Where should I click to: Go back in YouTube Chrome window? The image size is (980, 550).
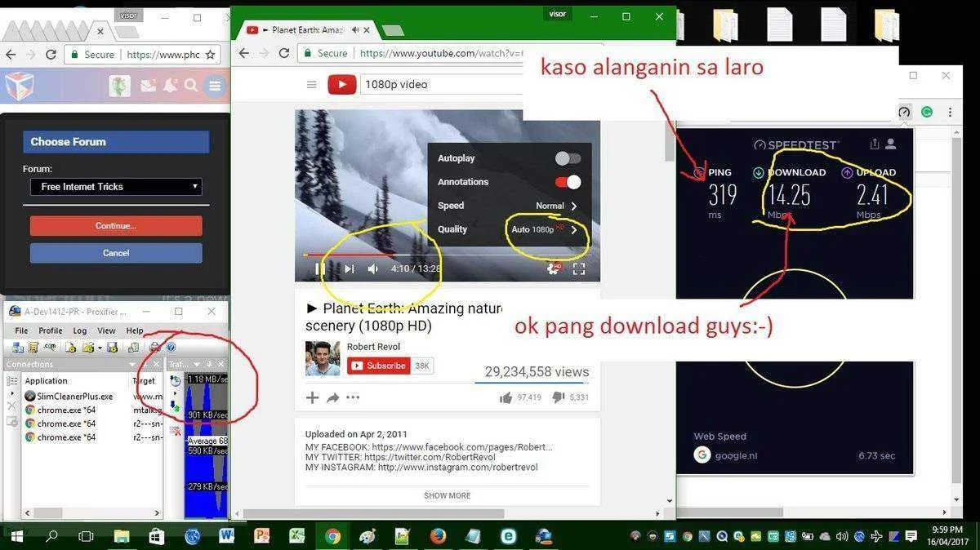coord(243,53)
